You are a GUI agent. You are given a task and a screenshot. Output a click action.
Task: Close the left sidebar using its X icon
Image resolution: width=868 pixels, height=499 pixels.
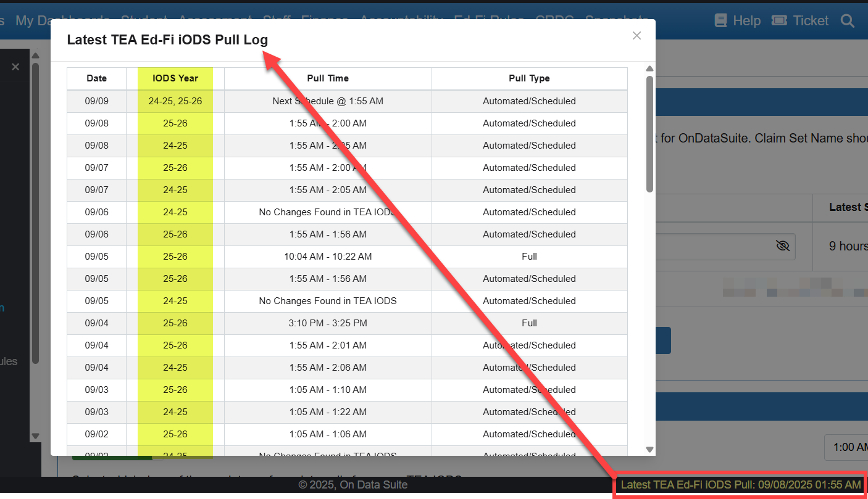tap(15, 66)
